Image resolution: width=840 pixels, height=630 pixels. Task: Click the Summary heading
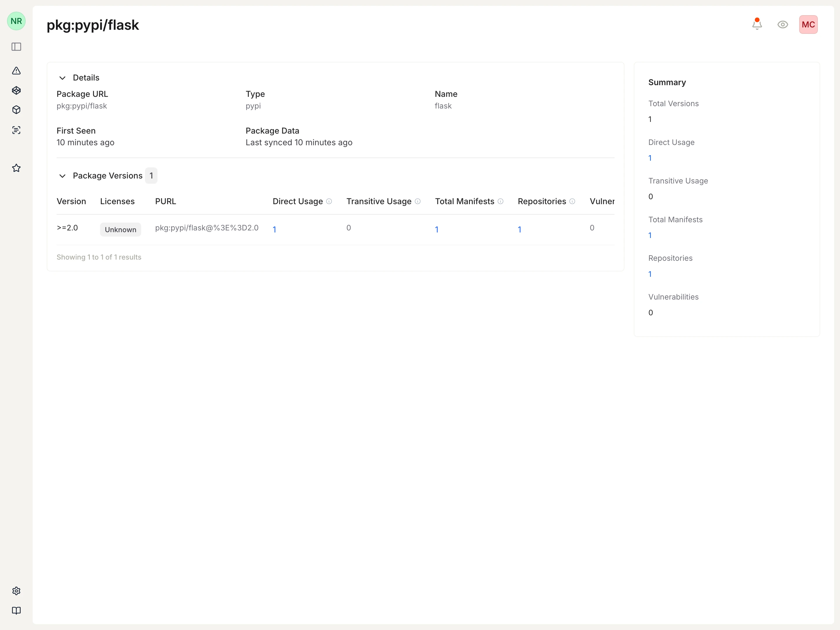pyautogui.click(x=667, y=83)
